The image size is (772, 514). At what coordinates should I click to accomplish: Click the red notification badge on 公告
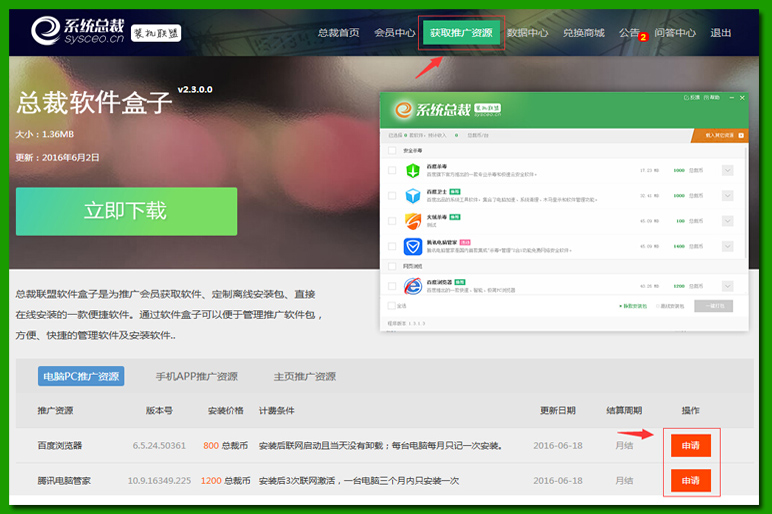(x=643, y=37)
